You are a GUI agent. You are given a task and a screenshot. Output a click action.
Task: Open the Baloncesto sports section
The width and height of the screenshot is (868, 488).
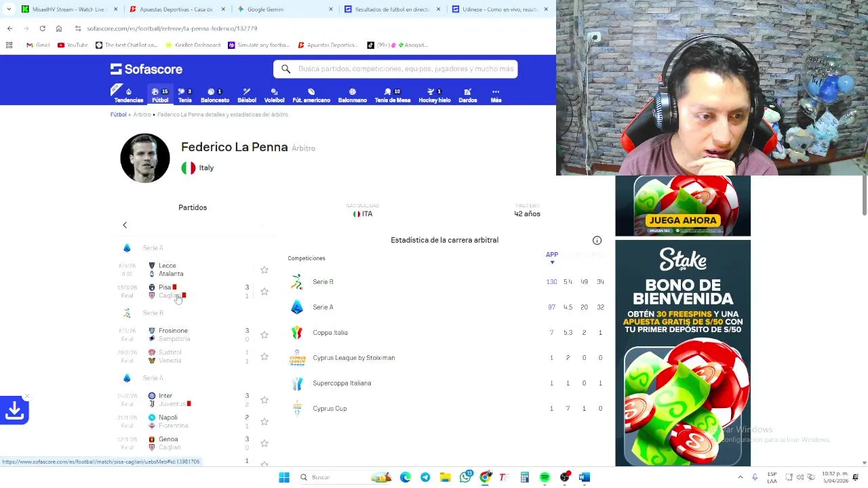click(215, 95)
